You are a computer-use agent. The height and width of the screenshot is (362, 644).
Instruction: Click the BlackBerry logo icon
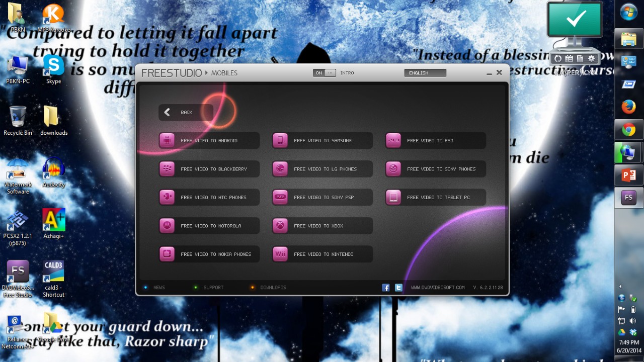pyautogui.click(x=167, y=169)
